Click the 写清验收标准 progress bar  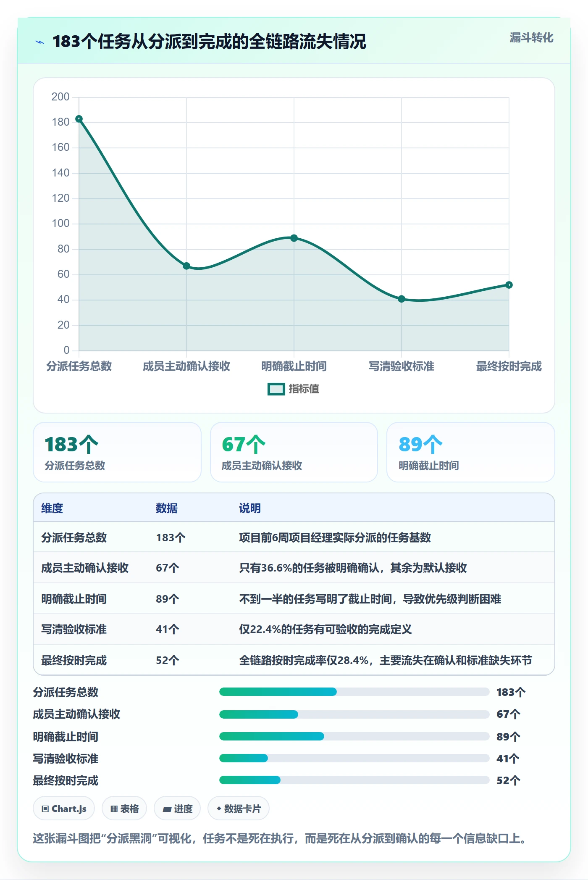[354, 758]
